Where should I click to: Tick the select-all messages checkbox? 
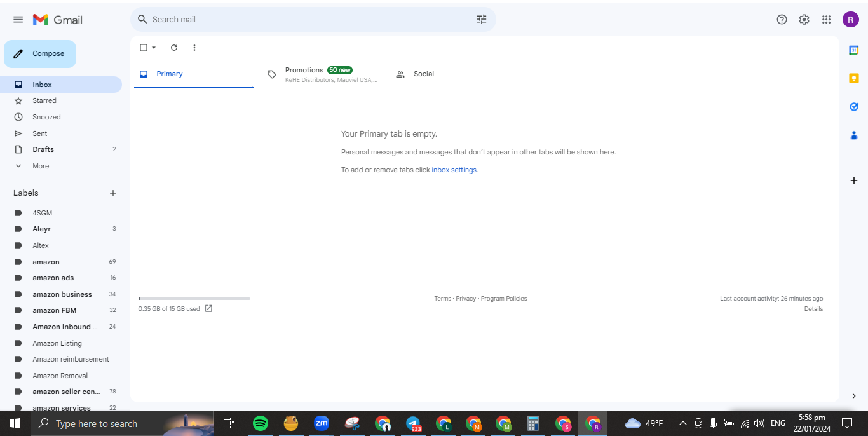click(144, 48)
